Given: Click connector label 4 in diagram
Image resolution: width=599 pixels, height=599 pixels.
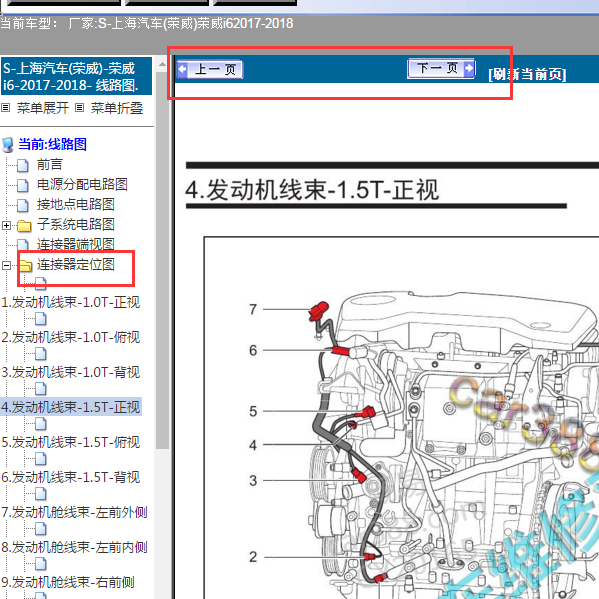Looking at the screenshot, I should point(253,445).
